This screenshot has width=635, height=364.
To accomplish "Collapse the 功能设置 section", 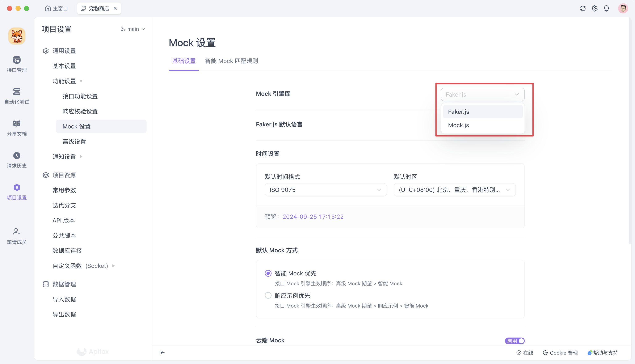I will point(81,81).
